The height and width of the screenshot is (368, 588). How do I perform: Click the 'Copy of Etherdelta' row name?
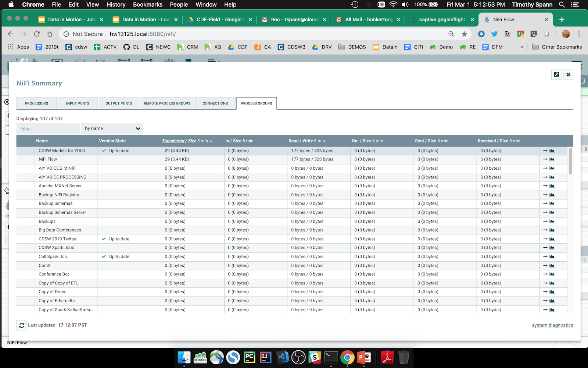57,301
